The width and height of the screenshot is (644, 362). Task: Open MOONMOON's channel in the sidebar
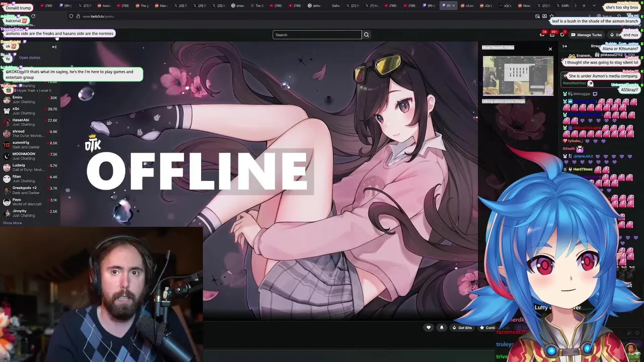(30, 156)
